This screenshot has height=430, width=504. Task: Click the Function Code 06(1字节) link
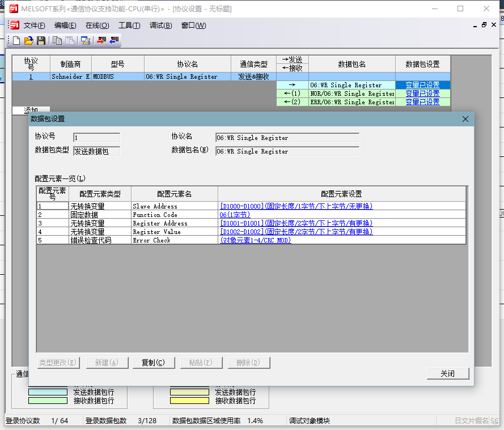[x=234, y=215]
